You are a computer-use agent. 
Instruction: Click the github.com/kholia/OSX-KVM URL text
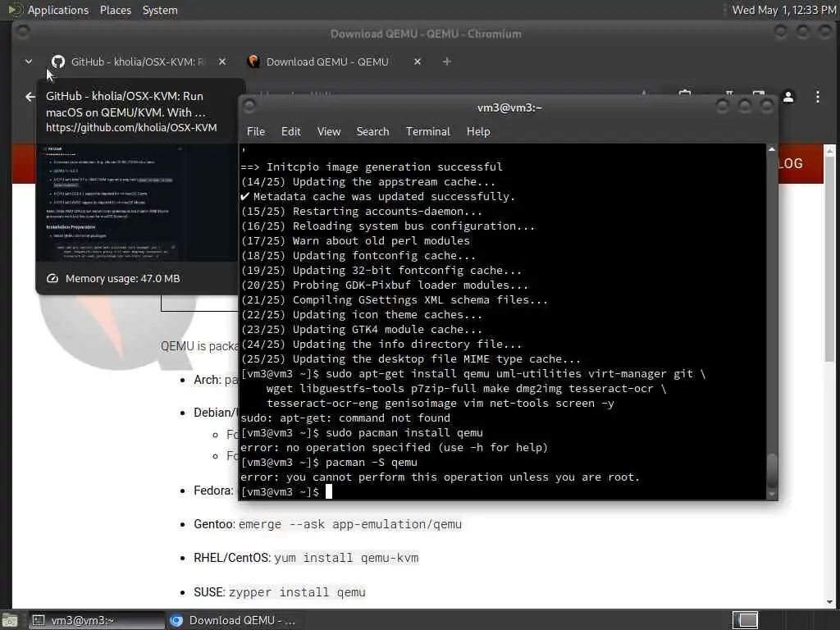[131, 127]
